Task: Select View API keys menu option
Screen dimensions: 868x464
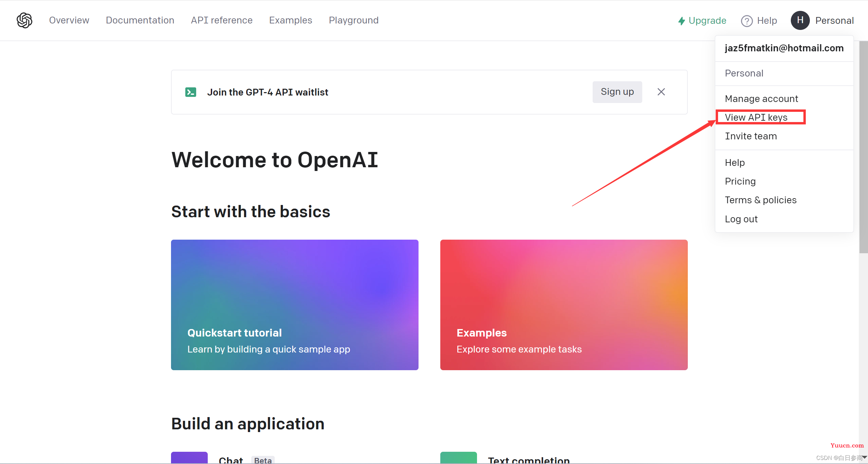Action: pyautogui.click(x=755, y=117)
